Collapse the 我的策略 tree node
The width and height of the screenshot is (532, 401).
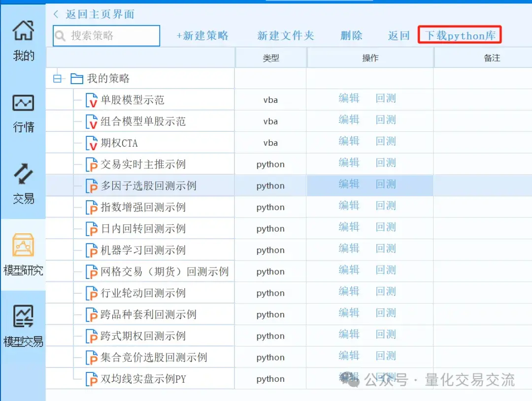click(57, 79)
